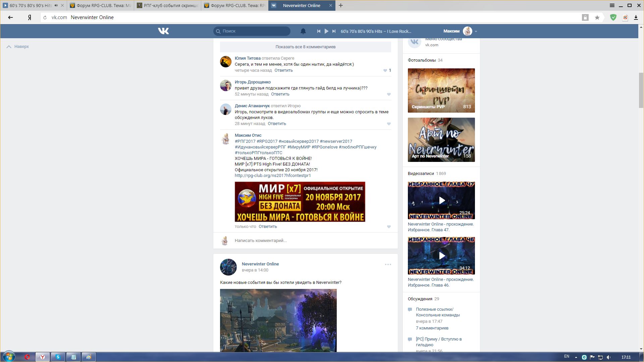Viewport: 644px width, 362px height.
Task: Expand all 8 comments
Action: tap(305, 47)
